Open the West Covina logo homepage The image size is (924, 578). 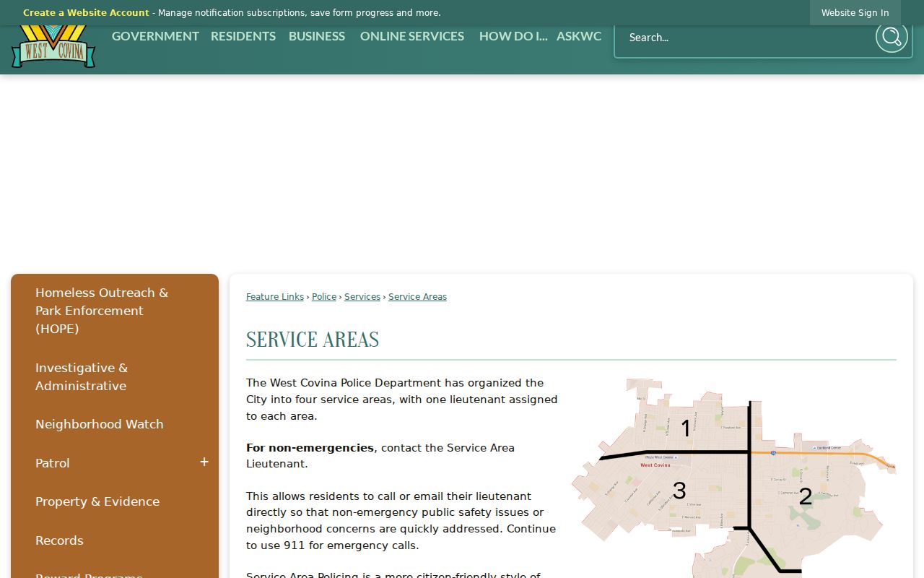[53, 46]
